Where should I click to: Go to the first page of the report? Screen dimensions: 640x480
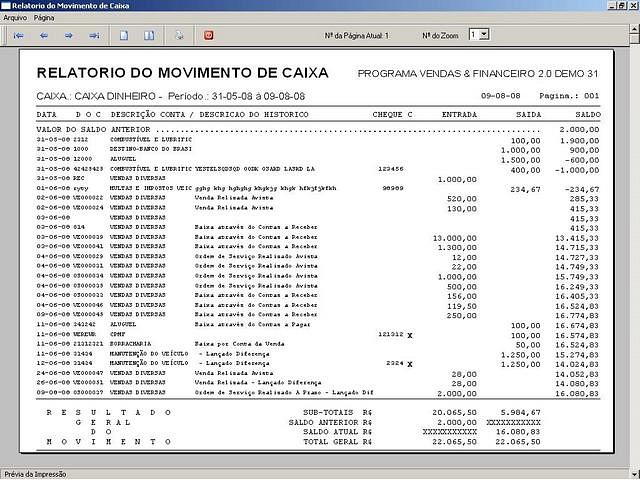(19, 35)
